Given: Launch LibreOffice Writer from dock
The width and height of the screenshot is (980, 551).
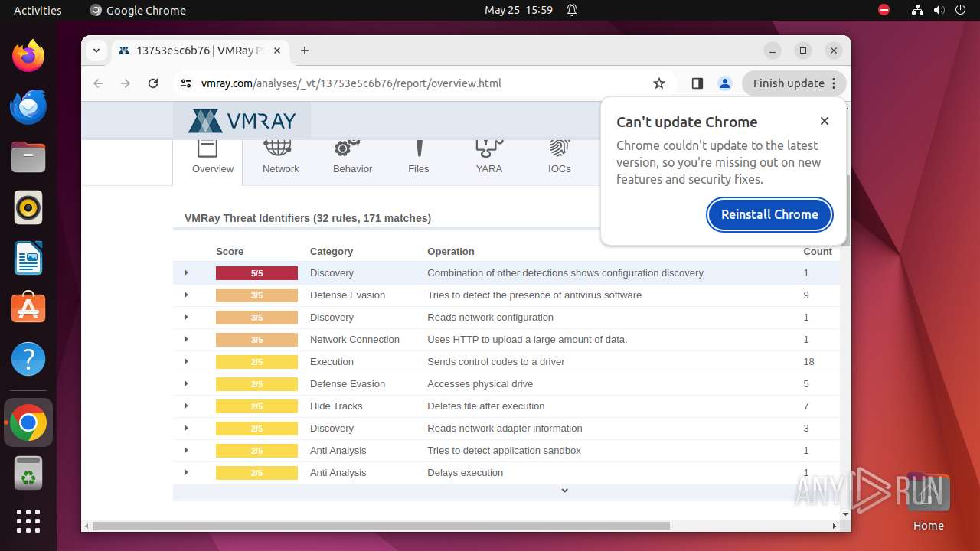Looking at the screenshot, I should click(x=28, y=258).
